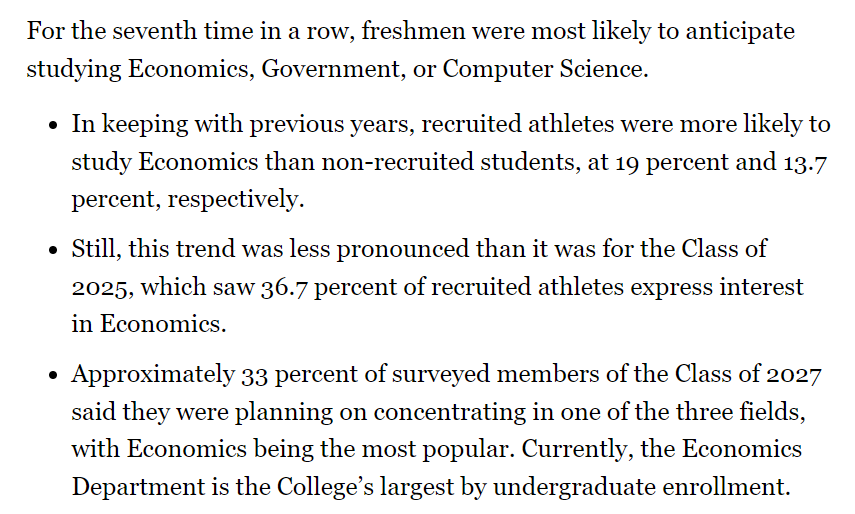Click the second bullet point marker

pos(53,250)
